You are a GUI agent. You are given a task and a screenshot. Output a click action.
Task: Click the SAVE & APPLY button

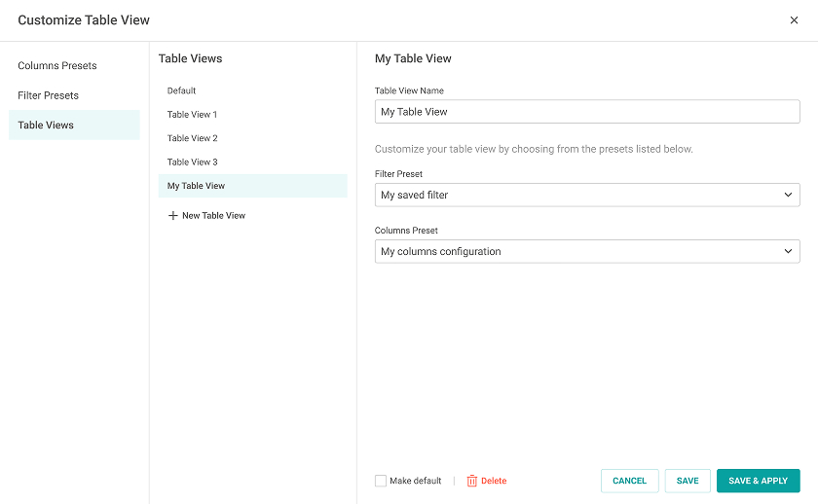758,481
